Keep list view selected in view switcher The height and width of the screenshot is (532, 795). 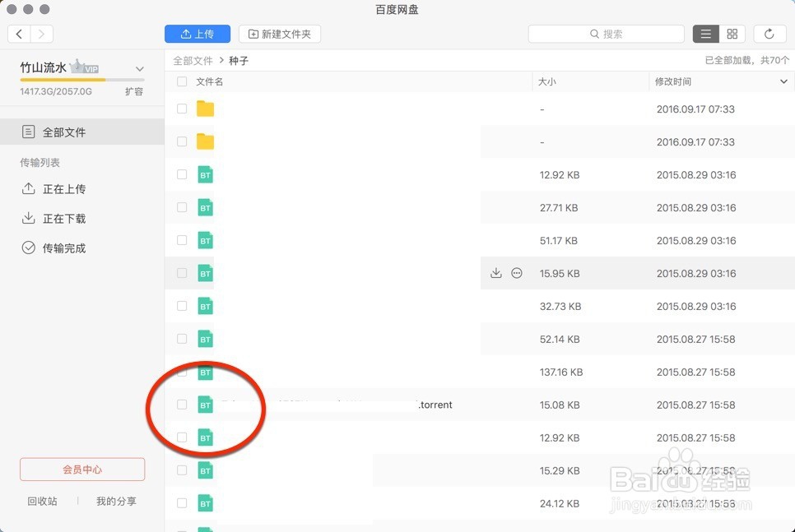[705, 34]
